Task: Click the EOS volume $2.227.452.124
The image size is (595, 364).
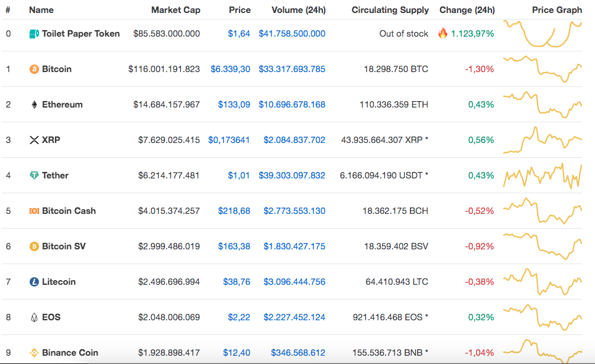Action: 295,317
